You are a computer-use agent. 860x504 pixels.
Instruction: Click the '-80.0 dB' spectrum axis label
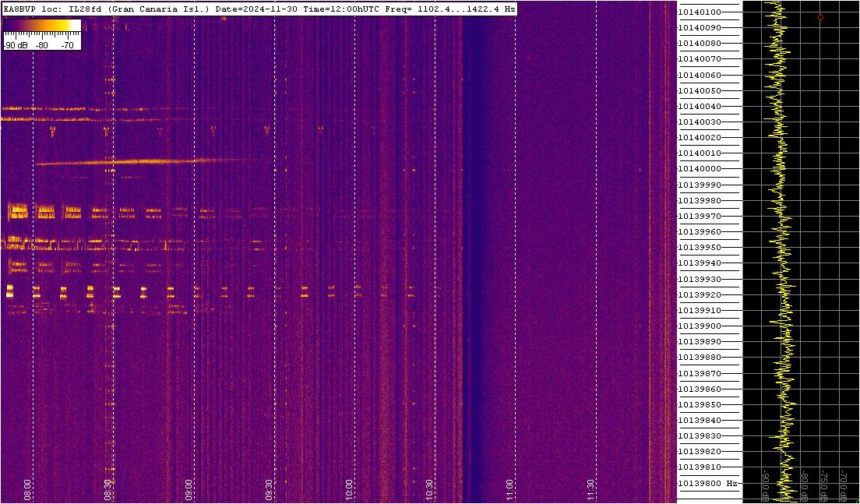[805, 485]
